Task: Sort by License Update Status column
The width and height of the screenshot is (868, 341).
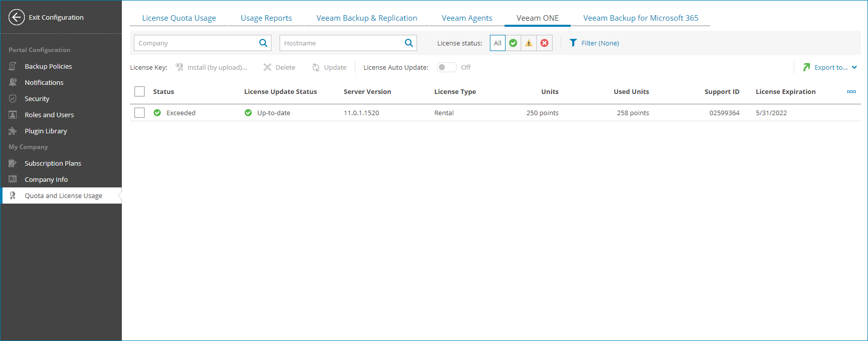Action: (281, 91)
